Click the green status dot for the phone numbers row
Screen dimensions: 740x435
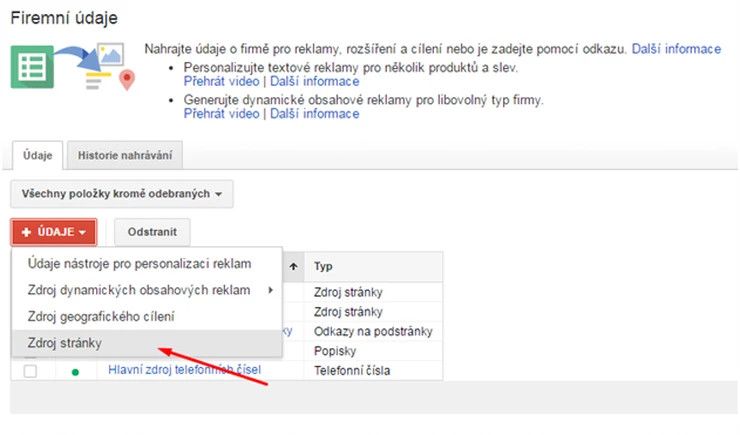pos(75,372)
